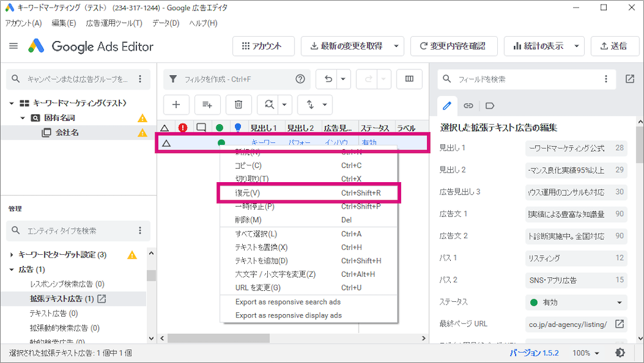Click the filter funnel icon
The height and width of the screenshot is (363, 644).
tap(173, 79)
